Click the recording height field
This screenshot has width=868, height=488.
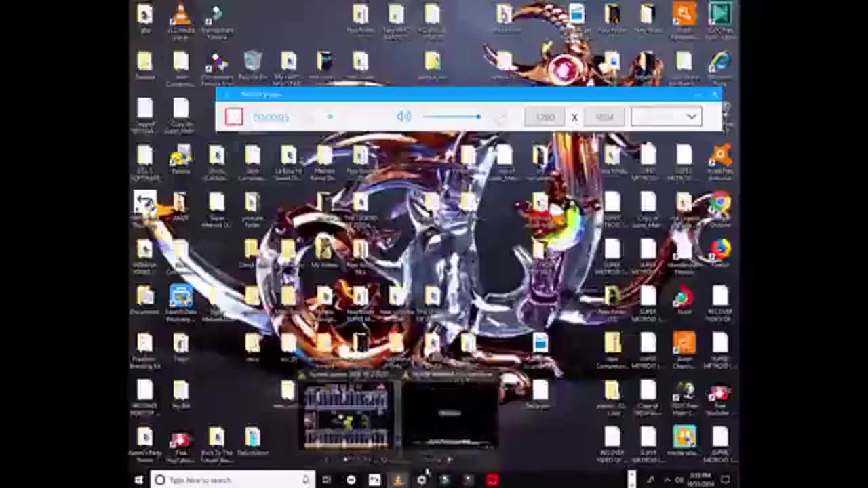(604, 117)
